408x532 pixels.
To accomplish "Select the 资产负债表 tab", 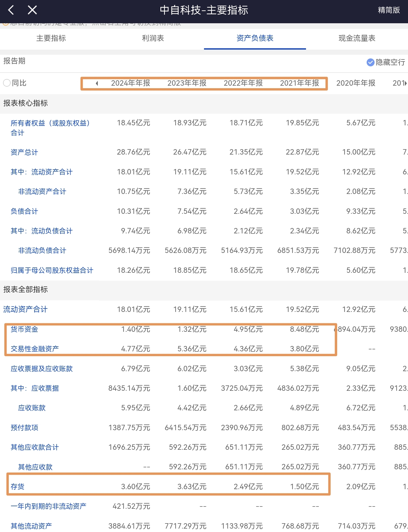I will pyautogui.click(x=255, y=38).
